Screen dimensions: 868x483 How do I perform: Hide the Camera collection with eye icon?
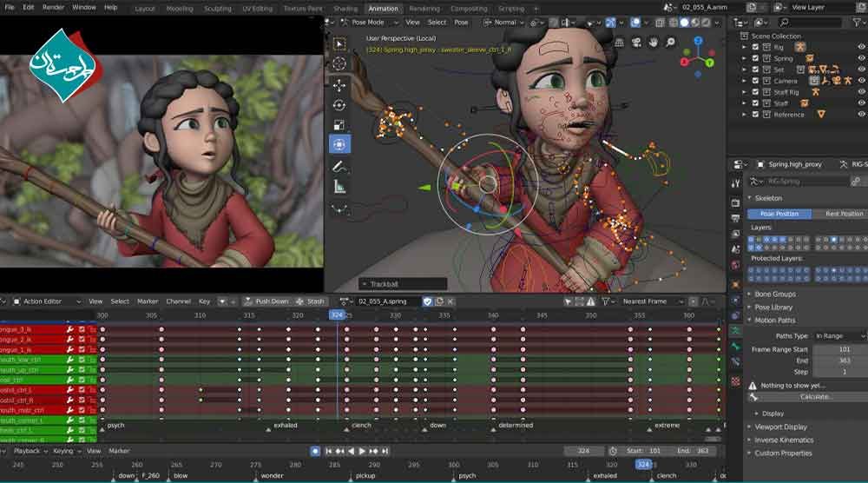(861, 81)
